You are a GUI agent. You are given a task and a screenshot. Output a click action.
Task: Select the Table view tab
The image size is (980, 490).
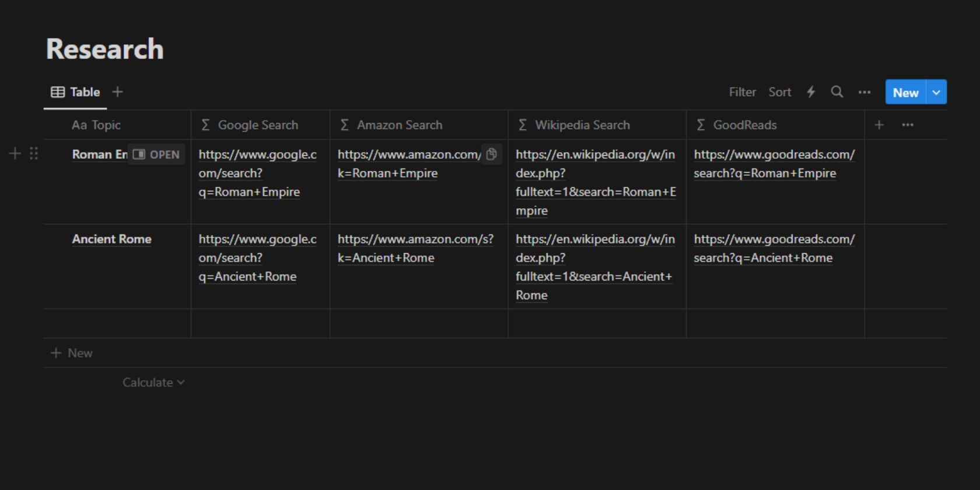pos(76,92)
